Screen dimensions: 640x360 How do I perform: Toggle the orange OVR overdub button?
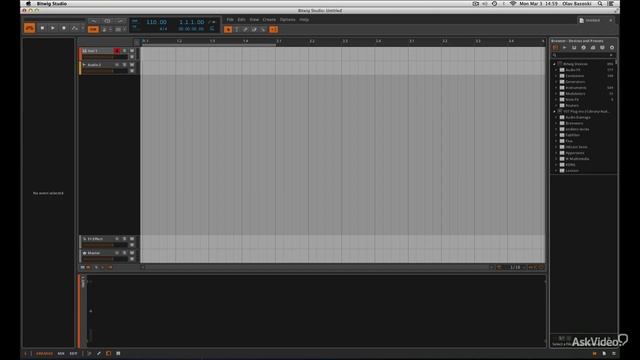click(x=93, y=29)
